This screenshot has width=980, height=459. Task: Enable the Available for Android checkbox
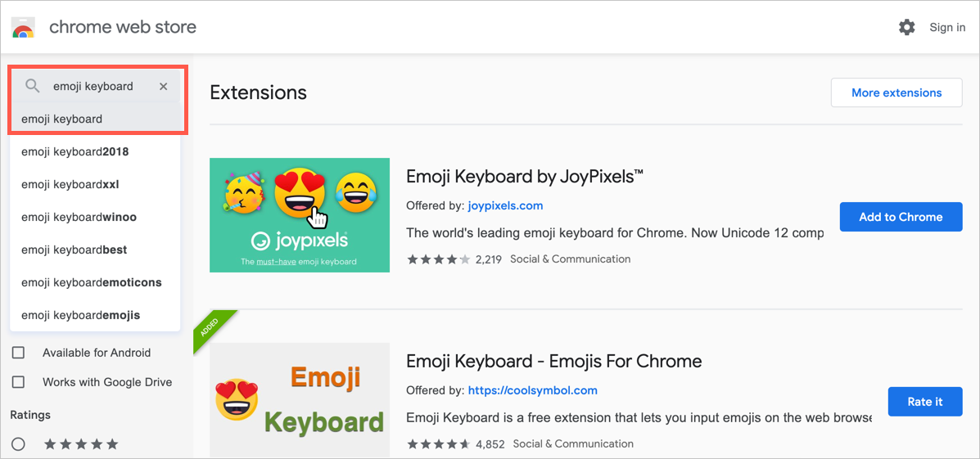point(18,353)
